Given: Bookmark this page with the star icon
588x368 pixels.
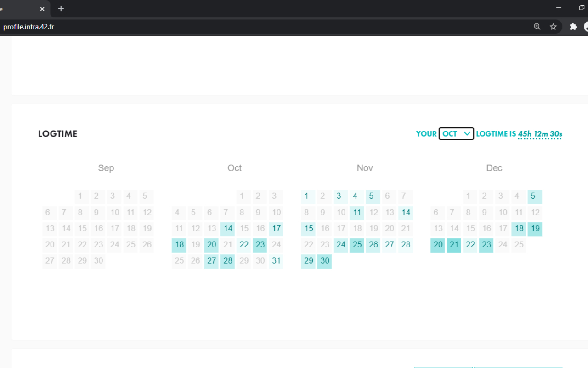Looking at the screenshot, I should 554,27.
